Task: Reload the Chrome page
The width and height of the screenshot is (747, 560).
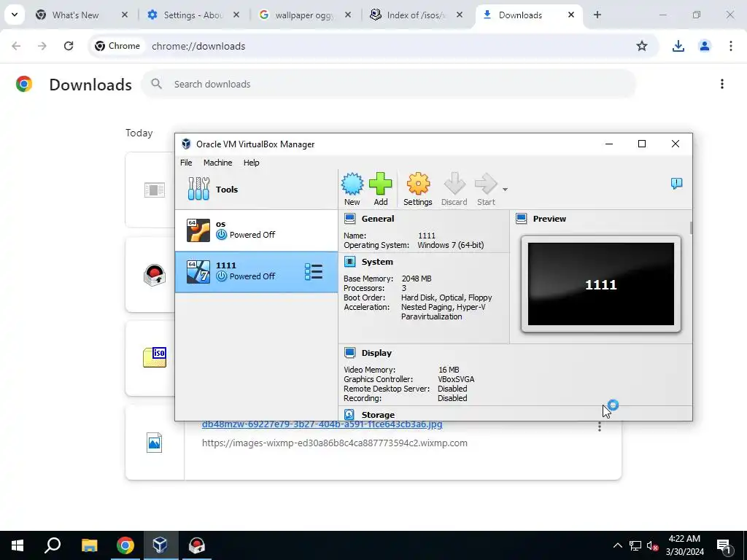Action: 69,46
